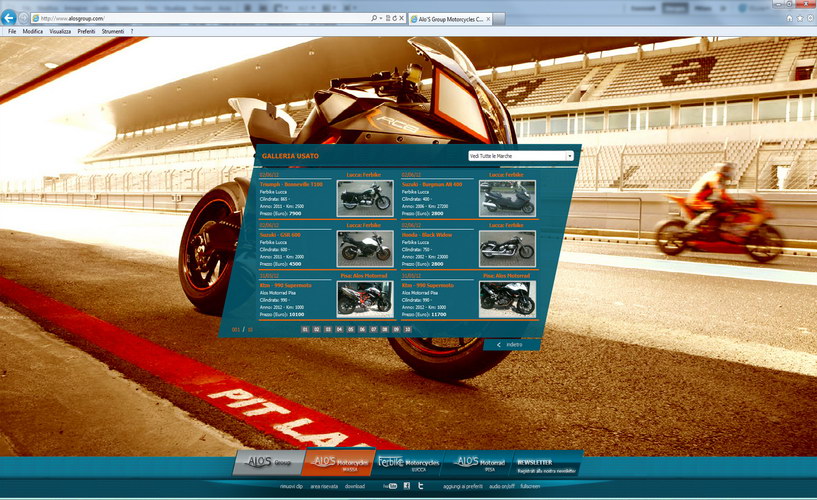The width and height of the screenshot is (817, 500).
Task: Go to gallery page 01
Action: click(305, 330)
